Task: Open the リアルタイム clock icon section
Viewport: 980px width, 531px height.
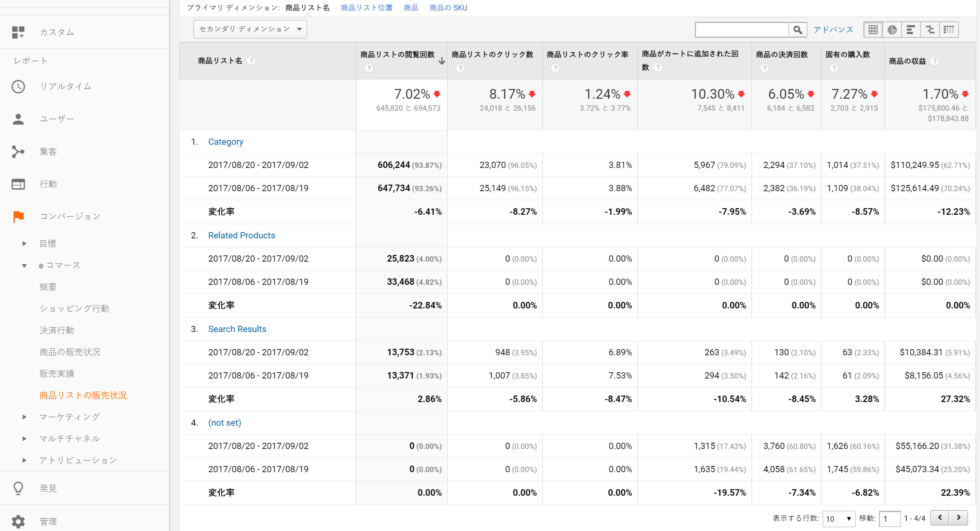Action: tap(18, 86)
